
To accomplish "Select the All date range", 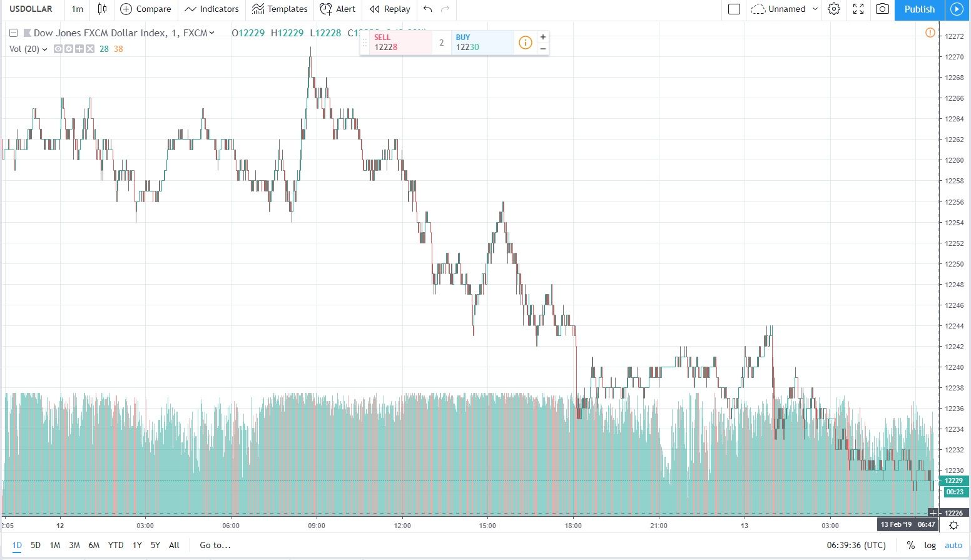I will (x=174, y=545).
